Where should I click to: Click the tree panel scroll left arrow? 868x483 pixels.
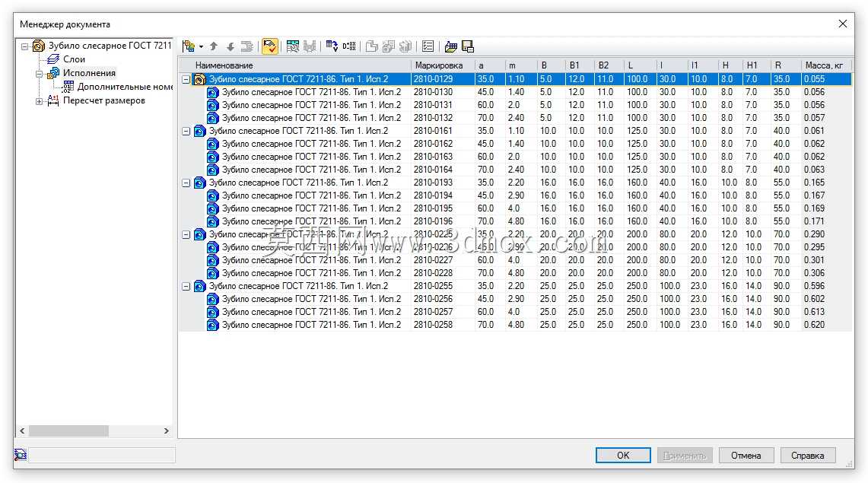click(x=22, y=431)
